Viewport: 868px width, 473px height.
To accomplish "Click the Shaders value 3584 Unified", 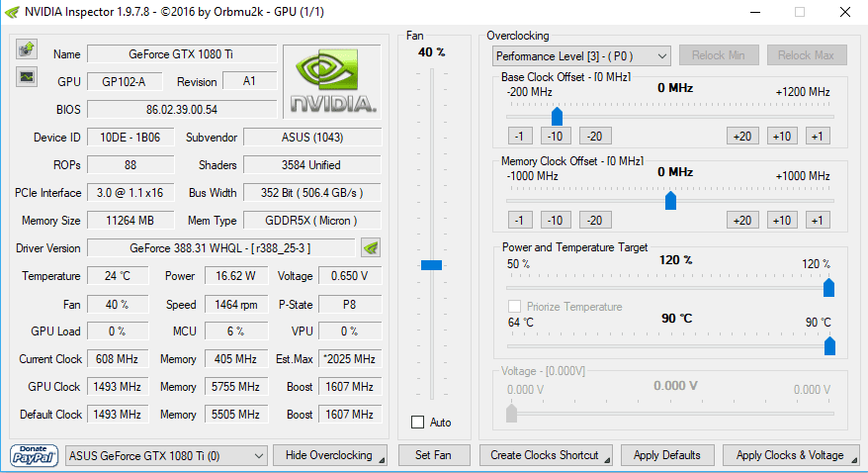I will [312, 164].
